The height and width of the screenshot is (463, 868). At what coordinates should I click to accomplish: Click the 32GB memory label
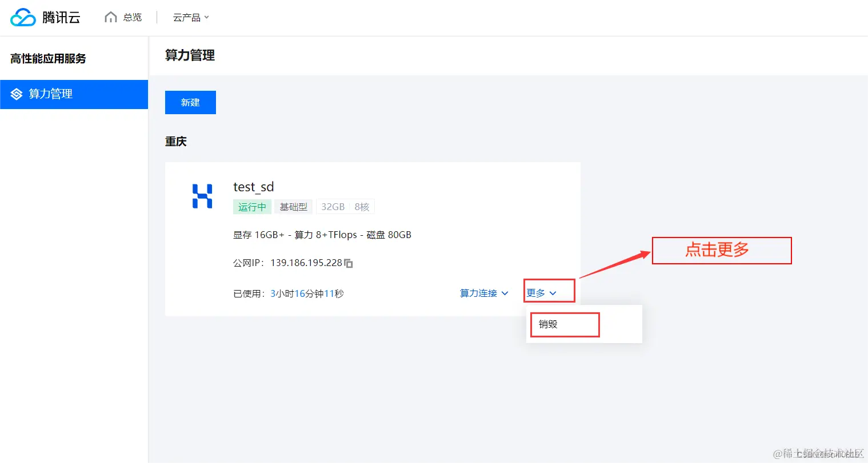pyautogui.click(x=333, y=207)
